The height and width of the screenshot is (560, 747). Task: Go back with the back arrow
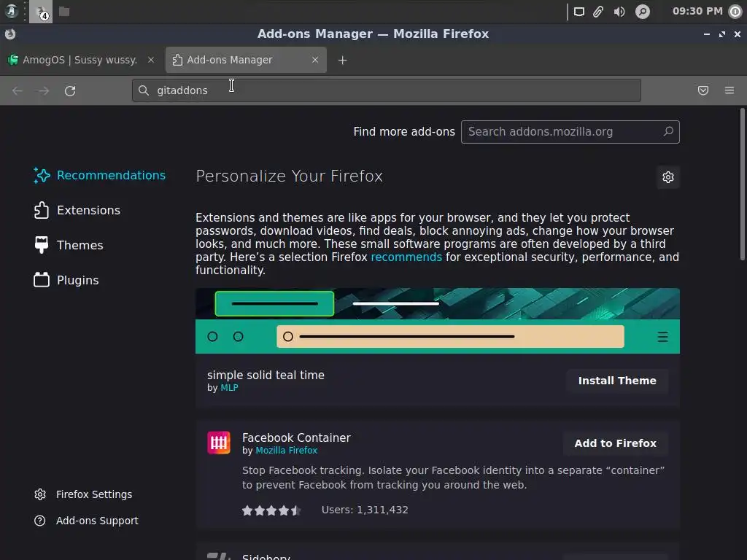[x=18, y=90]
